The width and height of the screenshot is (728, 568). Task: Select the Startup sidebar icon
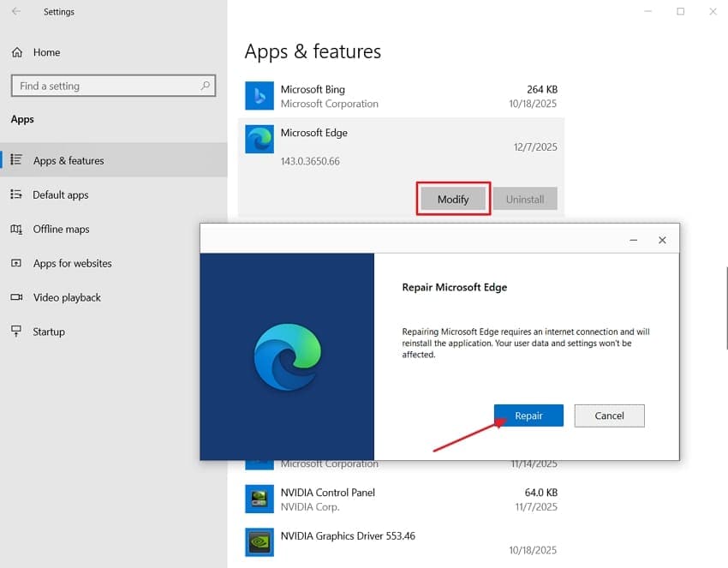click(x=17, y=332)
